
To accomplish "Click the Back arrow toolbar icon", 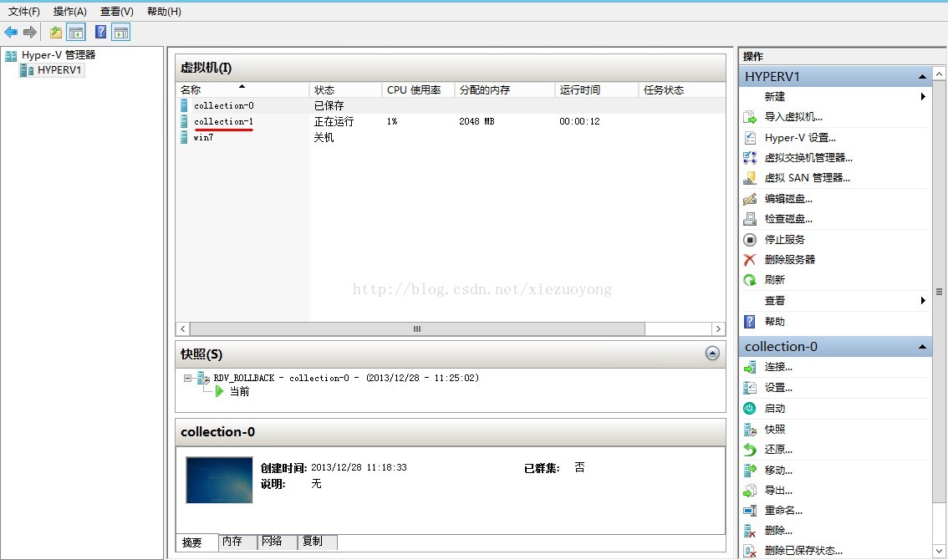I will coord(11,33).
